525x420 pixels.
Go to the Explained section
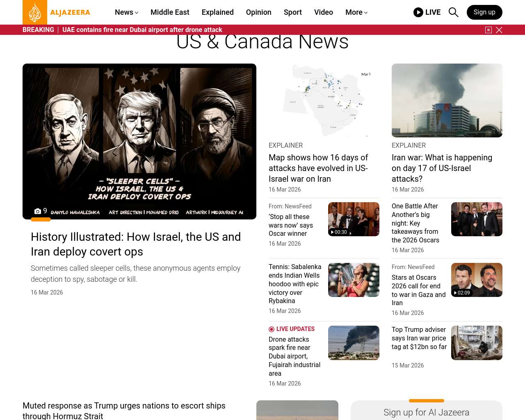(x=218, y=12)
